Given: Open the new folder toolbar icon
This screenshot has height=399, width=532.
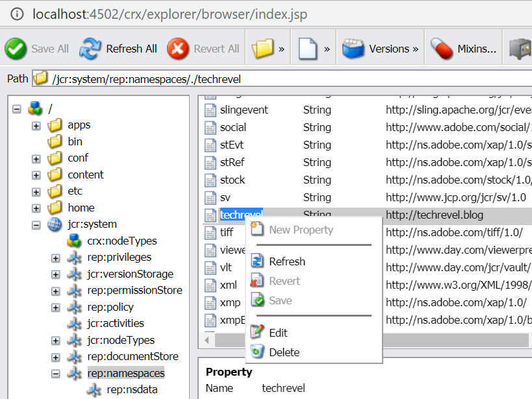Looking at the screenshot, I should [x=262, y=49].
